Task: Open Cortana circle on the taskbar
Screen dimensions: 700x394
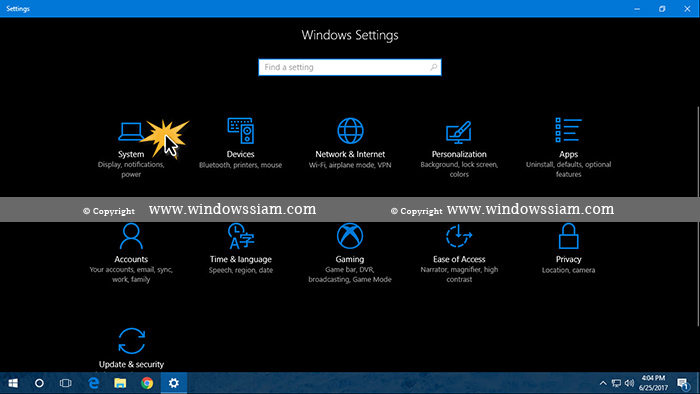Action: tap(39, 383)
